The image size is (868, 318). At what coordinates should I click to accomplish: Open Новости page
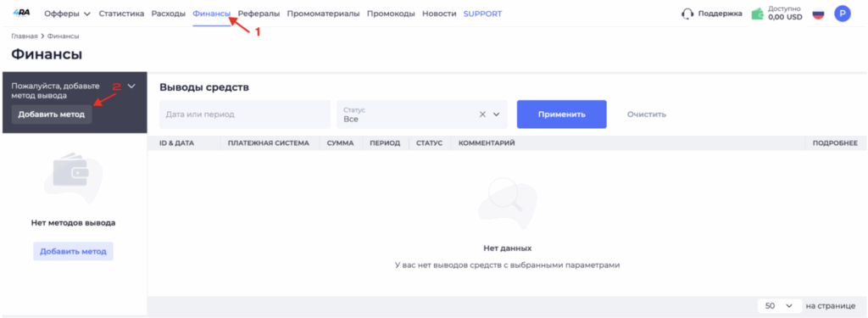tap(439, 14)
